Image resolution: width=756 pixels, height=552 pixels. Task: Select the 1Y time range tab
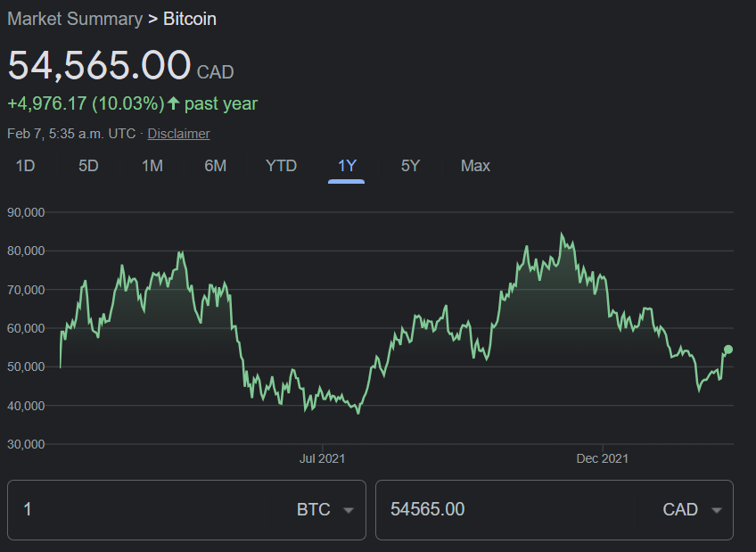point(347,166)
